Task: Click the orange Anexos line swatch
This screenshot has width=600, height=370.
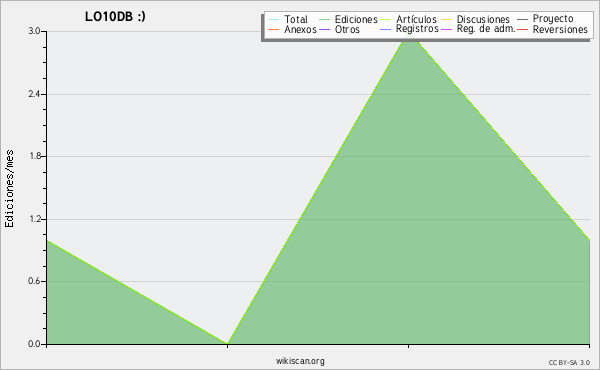Action: (273, 29)
